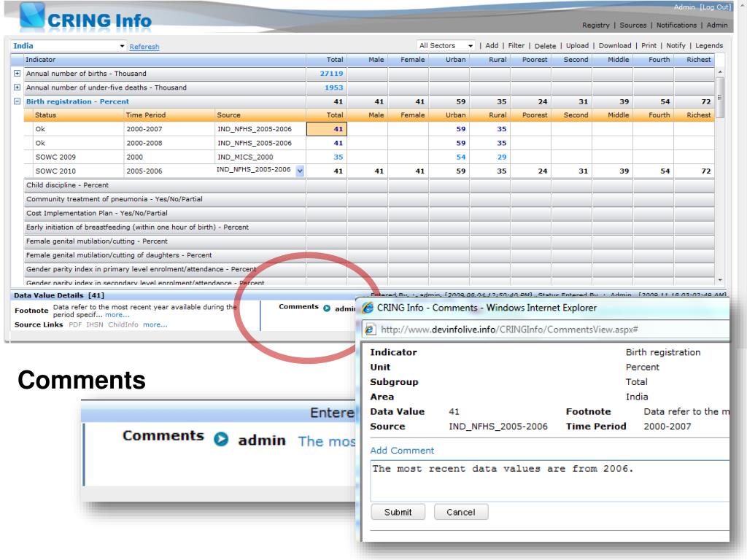This screenshot has width=747, height=560.
Task: Click the enlarged Comments arrow icon beside admin
Action: [221, 438]
